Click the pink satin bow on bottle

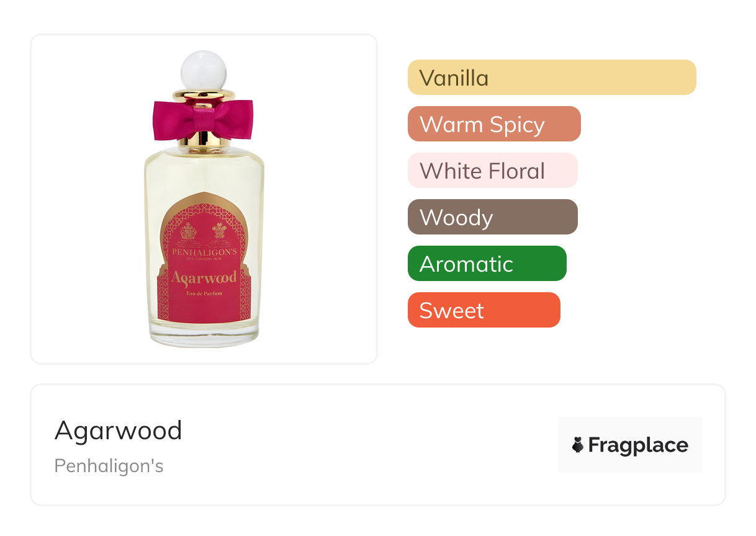[203, 118]
